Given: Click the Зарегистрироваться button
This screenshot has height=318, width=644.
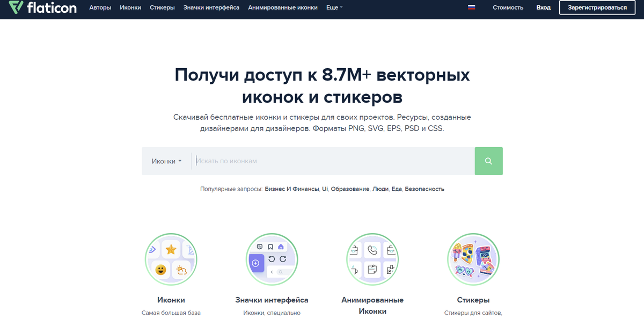Looking at the screenshot, I should tap(597, 8).
